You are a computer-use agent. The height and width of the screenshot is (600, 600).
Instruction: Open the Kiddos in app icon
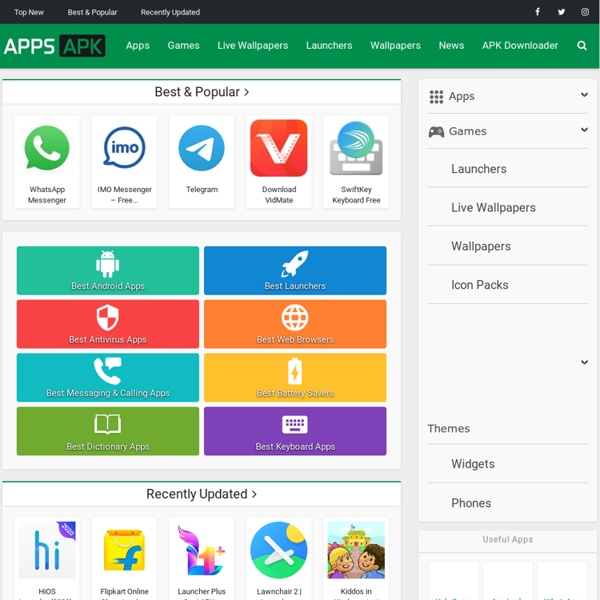[356, 550]
